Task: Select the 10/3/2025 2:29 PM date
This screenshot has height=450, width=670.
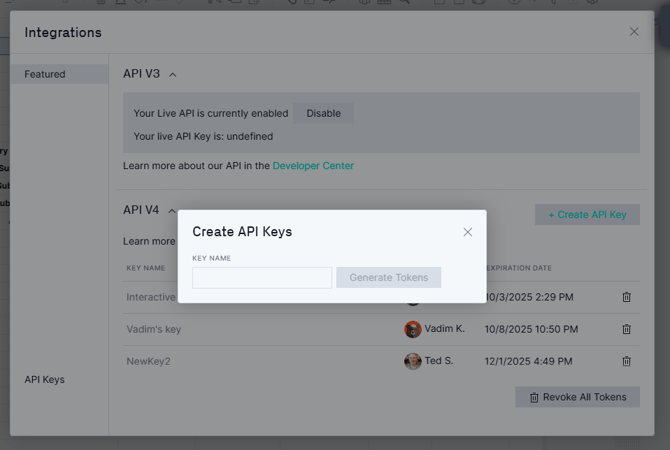Action: click(530, 297)
